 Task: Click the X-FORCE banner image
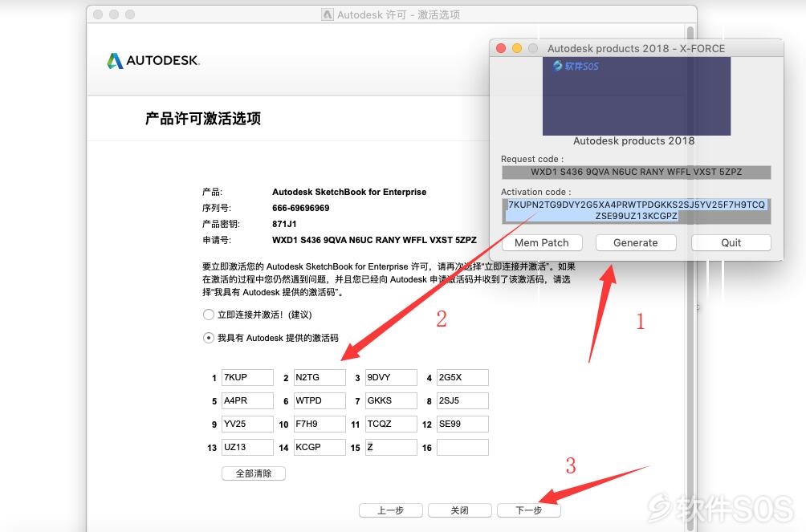click(637, 96)
